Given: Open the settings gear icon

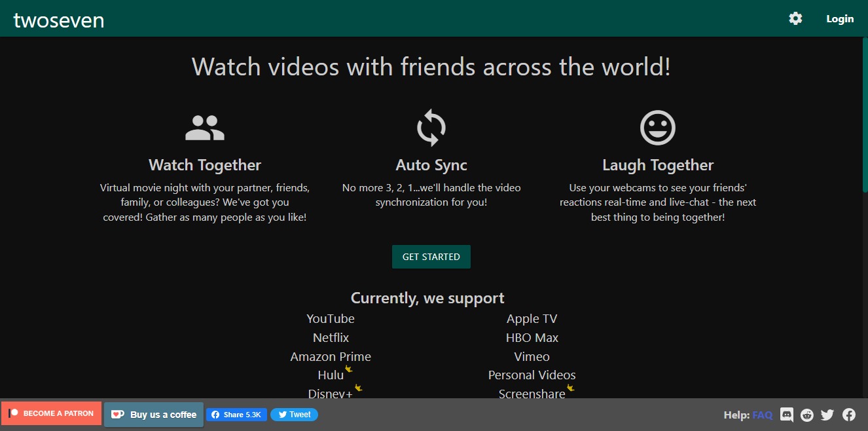Looking at the screenshot, I should 795,18.
